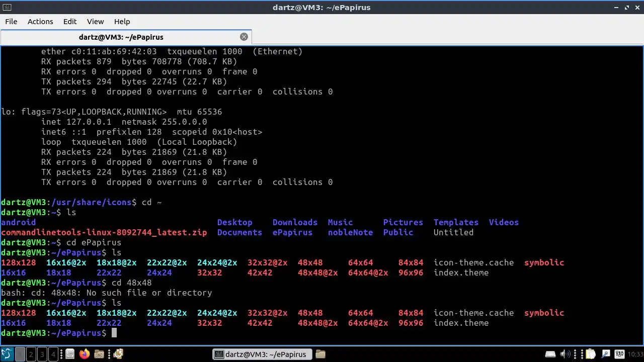The image size is (644, 362).
Task: Click the 'RX packets 879' line
Action: point(139,61)
